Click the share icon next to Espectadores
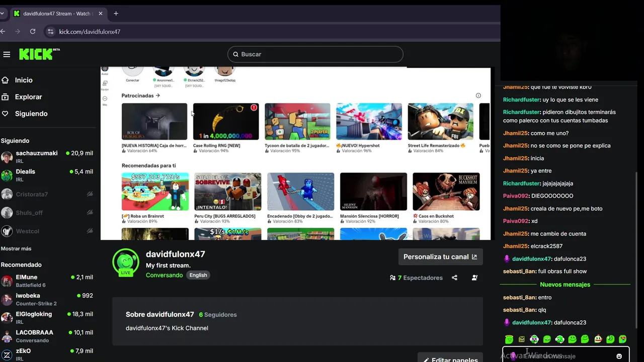 454,278
